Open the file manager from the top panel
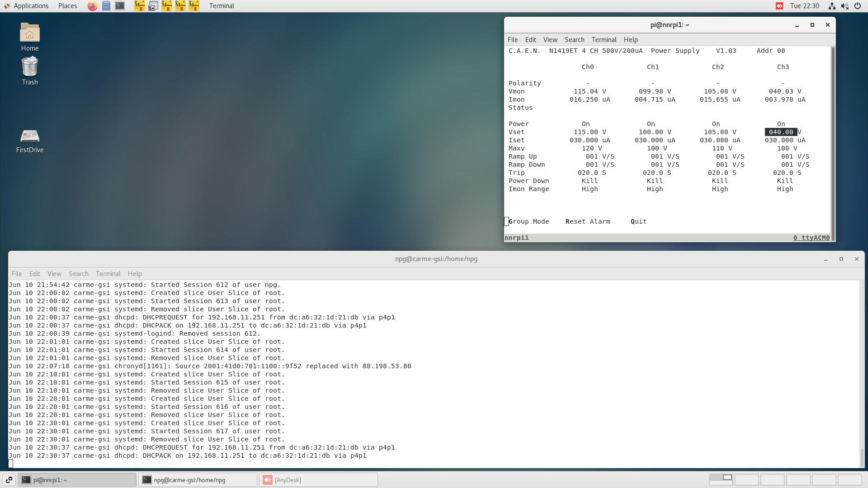Screen dimensions: 868x488 (106, 6)
